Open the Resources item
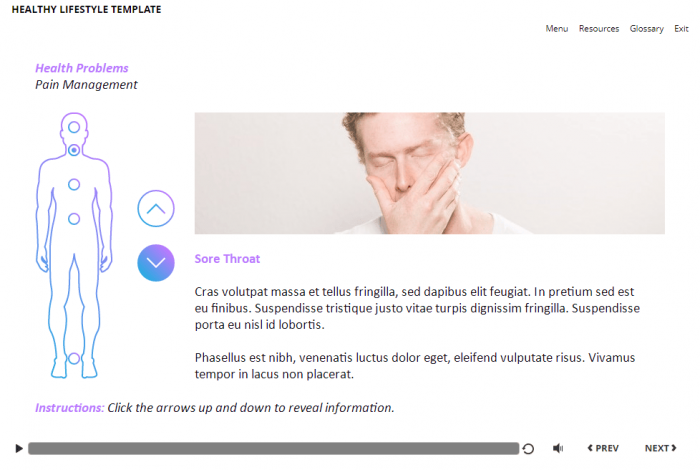The height and width of the screenshot is (470, 700). 599,29
